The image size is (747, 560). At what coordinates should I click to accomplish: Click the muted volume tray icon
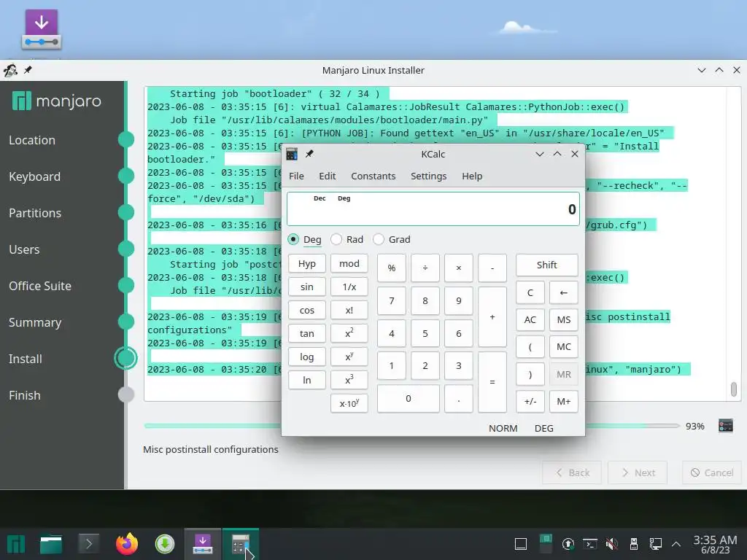tap(612, 544)
